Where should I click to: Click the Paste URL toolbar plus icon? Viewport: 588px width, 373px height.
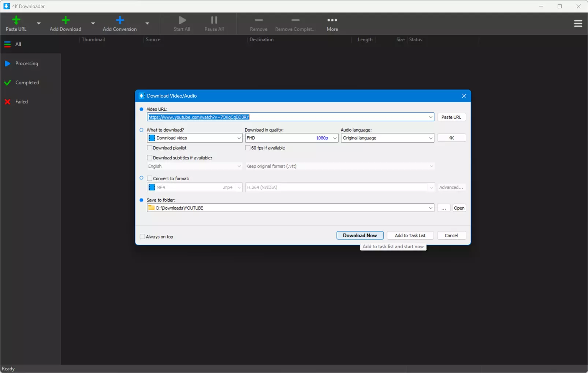(x=16, y=20)
